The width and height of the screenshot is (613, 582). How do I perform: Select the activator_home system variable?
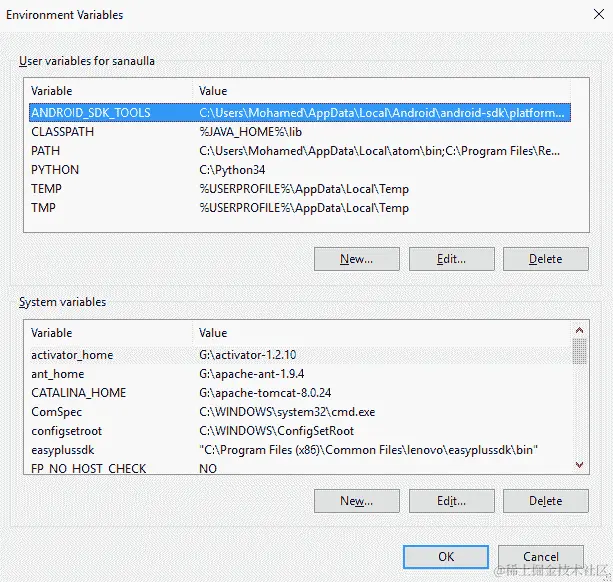coord(300,355)
